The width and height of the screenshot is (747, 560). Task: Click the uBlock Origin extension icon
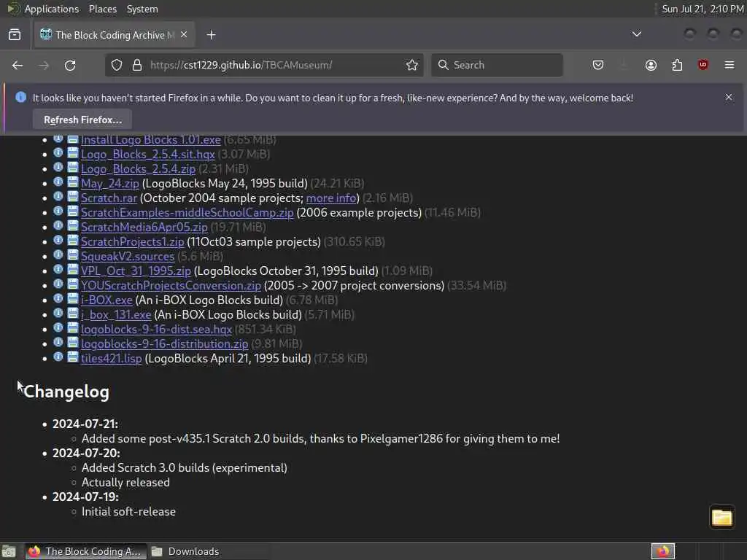pos(703,65)
